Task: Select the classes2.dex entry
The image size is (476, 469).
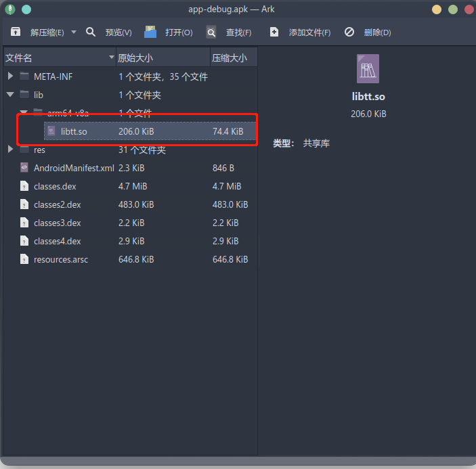Action: click(x=58, y=205)
